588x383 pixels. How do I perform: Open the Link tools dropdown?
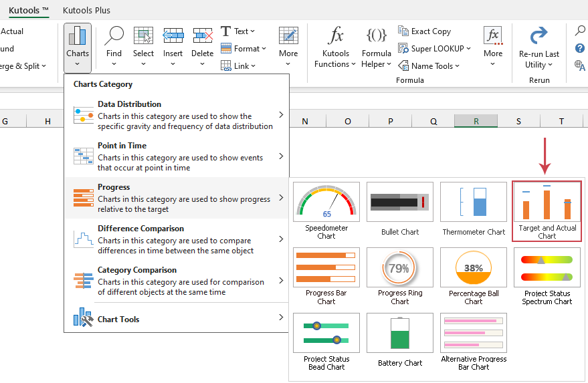[x=238, y=66]
